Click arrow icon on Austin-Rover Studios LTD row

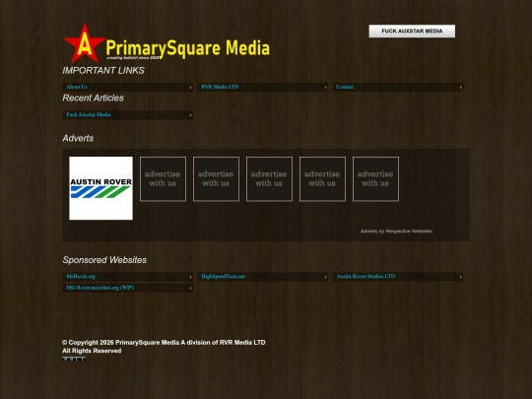(x=460, y=277)
